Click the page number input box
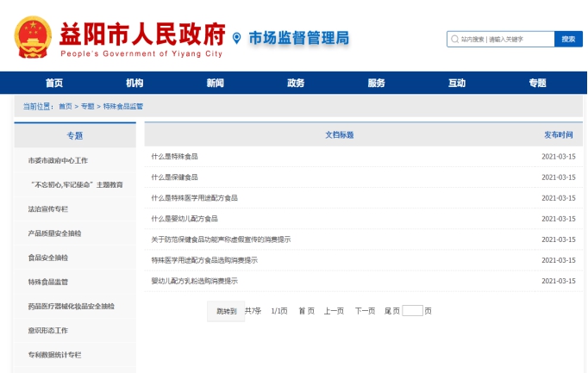This screenshot has width=588, height=373. click(412, 311)
